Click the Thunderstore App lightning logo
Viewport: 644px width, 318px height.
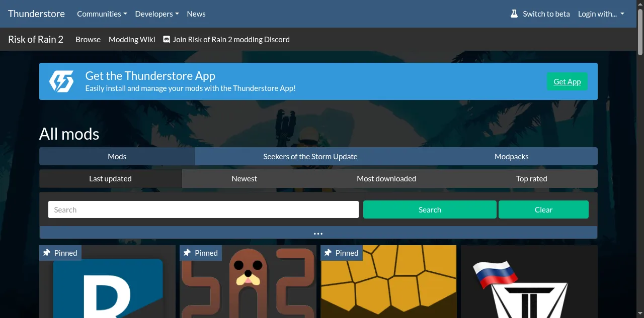tap(61, 81)
